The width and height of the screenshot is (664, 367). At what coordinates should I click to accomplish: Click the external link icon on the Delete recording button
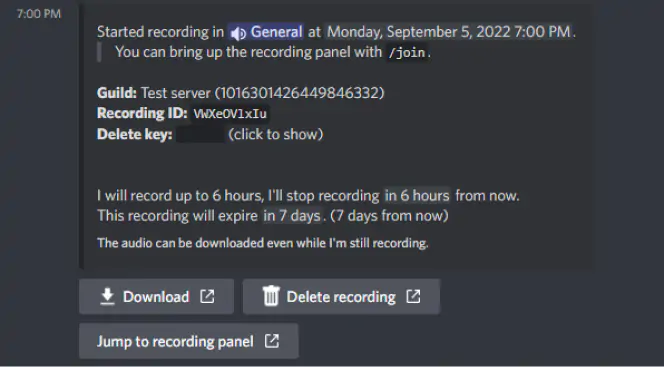pos(413,296)
